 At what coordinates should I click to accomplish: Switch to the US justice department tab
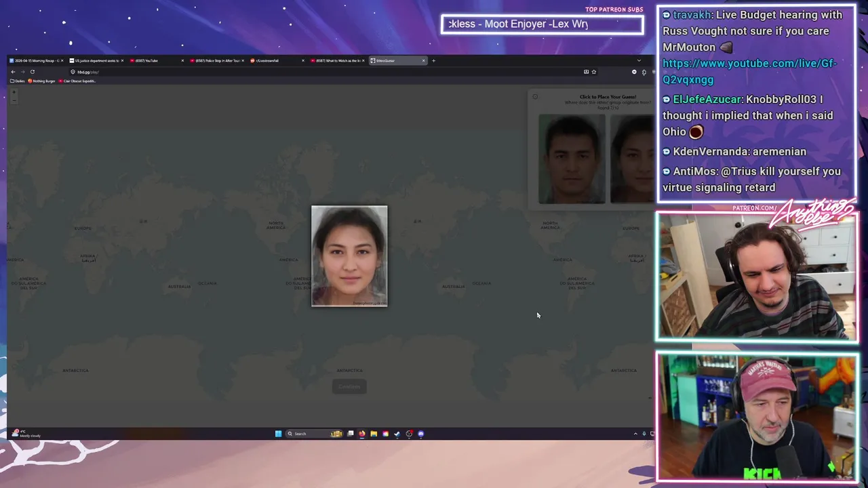pos(97,60)
